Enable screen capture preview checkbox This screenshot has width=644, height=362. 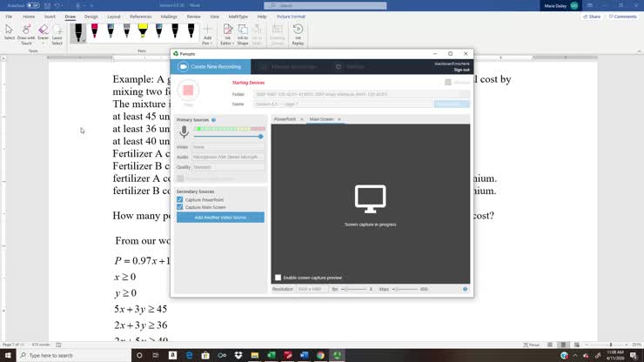[278, 278]
